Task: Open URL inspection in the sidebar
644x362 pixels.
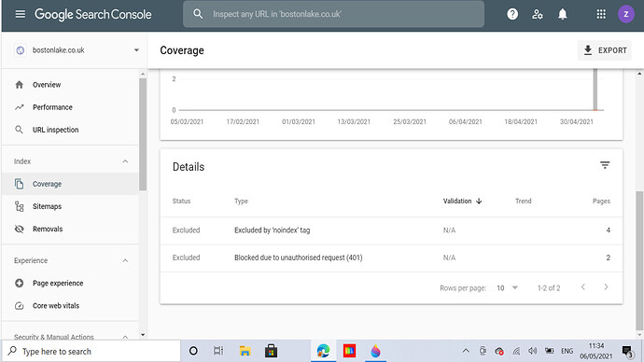Action: 70,130
